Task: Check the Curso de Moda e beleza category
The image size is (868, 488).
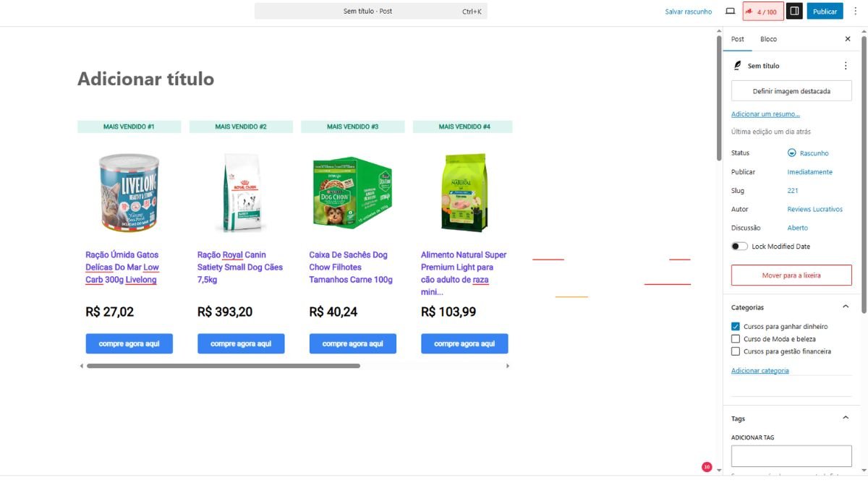Action: [735, 338]
